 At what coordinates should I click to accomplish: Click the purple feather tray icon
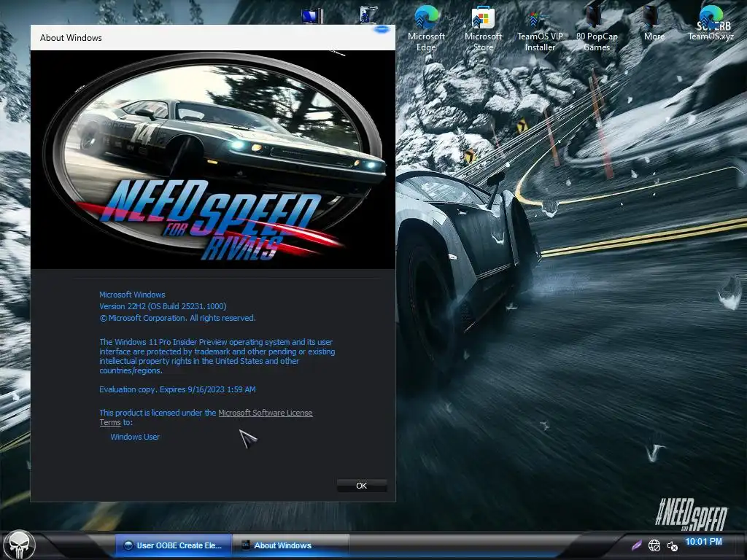(x=636, y=545)
